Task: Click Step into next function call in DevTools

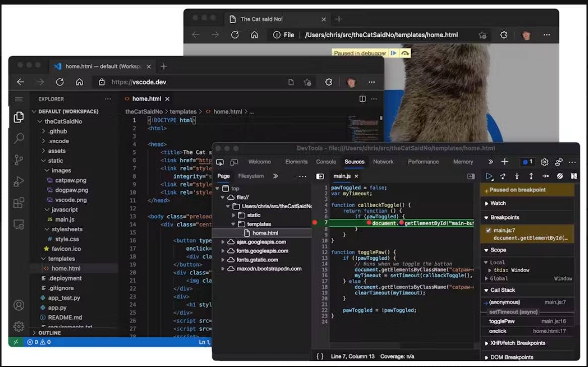Action: pos(517,176)
